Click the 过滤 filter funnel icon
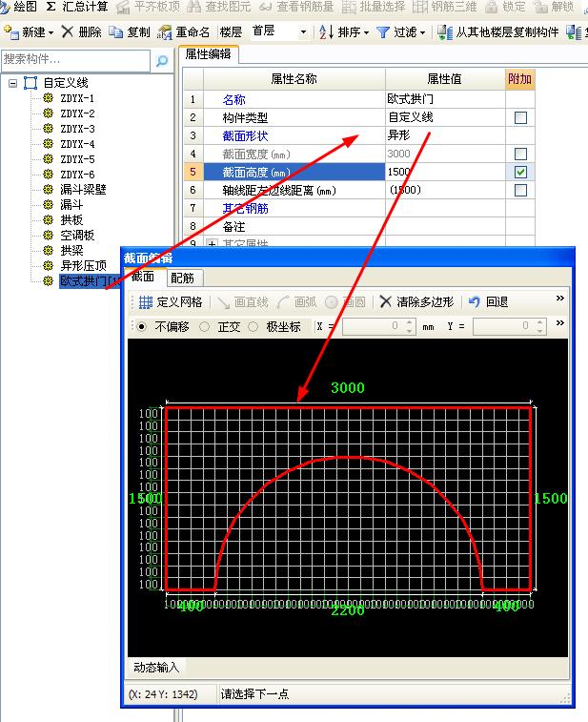 point(383,32)
